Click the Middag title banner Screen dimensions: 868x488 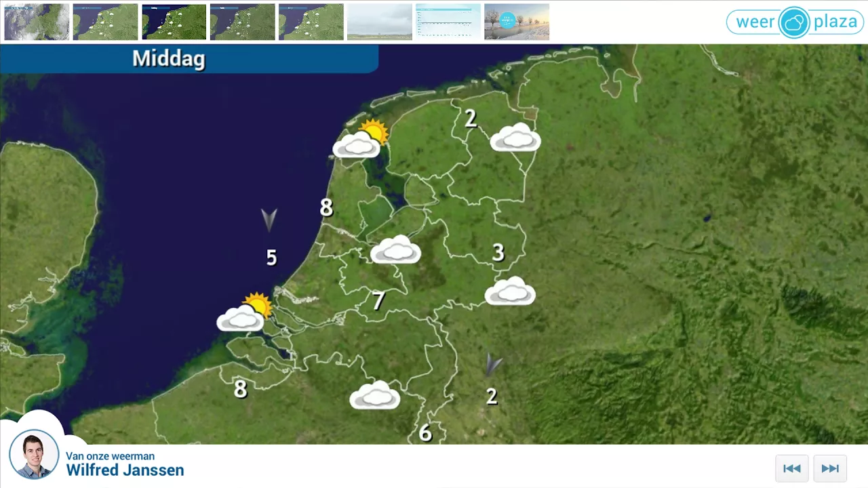(189, 59)
